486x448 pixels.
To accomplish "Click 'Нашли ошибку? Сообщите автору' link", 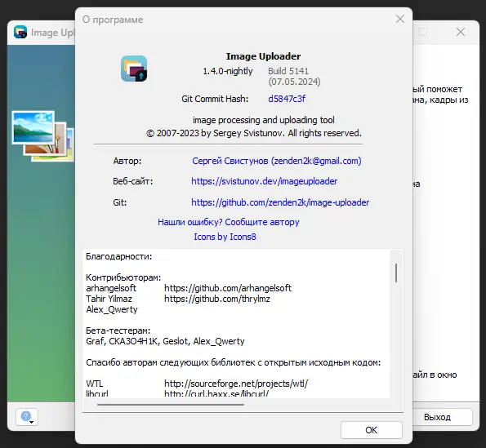I will (229, 222).
